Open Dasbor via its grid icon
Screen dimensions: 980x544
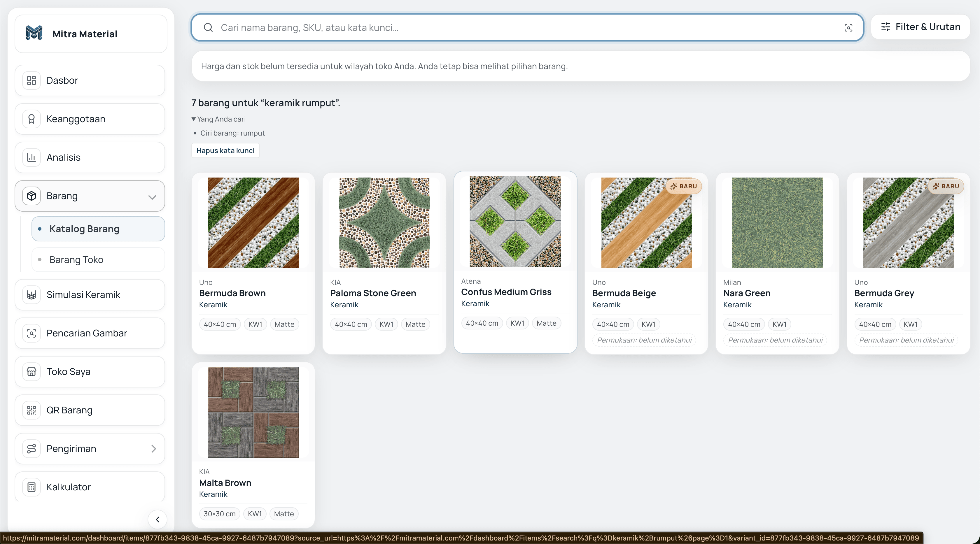(x=32, y=80)
